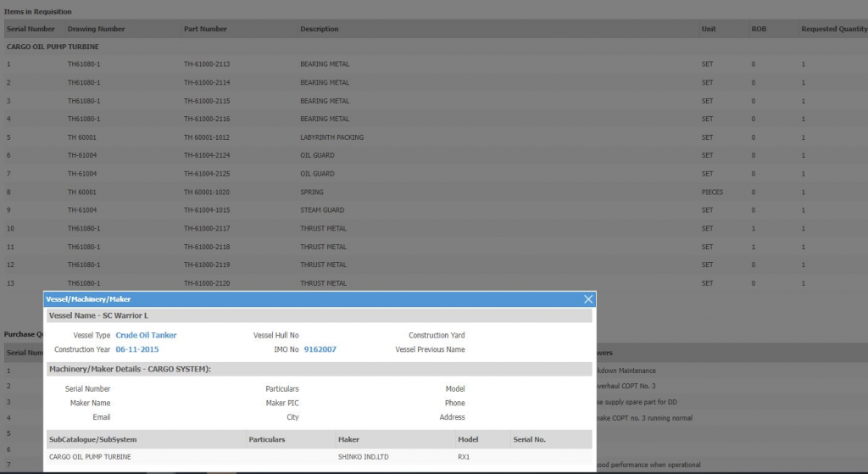Select the SPRING item description
The width and height of the screenshot is (868, 474).
tap(311, 192)
